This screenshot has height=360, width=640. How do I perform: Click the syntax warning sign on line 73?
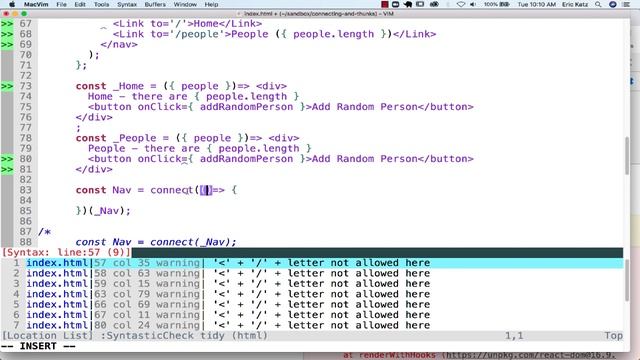pyautogui.click(x=7, y=86)
